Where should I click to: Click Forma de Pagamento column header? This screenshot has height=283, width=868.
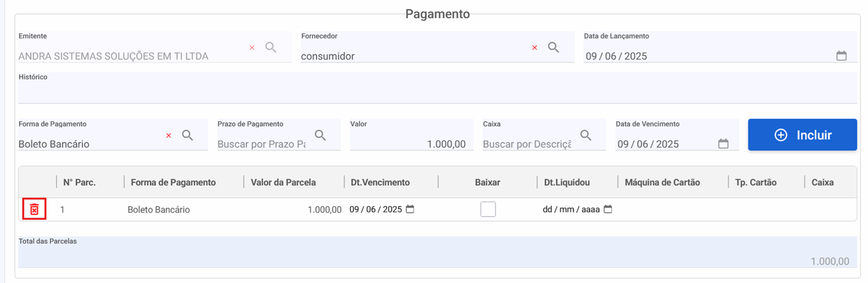click(x=173, y=182)
